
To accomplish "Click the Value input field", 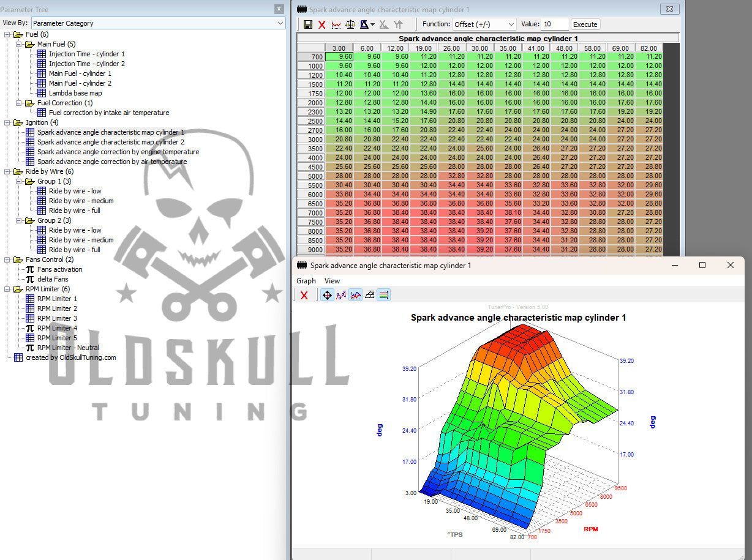I will tap(555, 24).
